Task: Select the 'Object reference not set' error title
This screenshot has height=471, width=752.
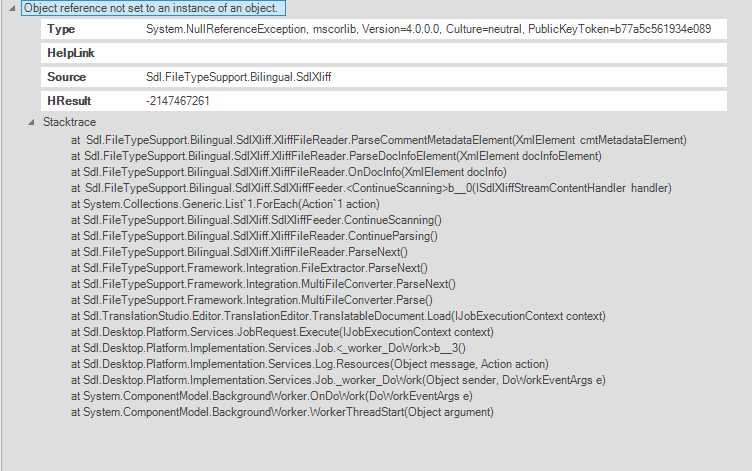Action: [x=153, y=8]
